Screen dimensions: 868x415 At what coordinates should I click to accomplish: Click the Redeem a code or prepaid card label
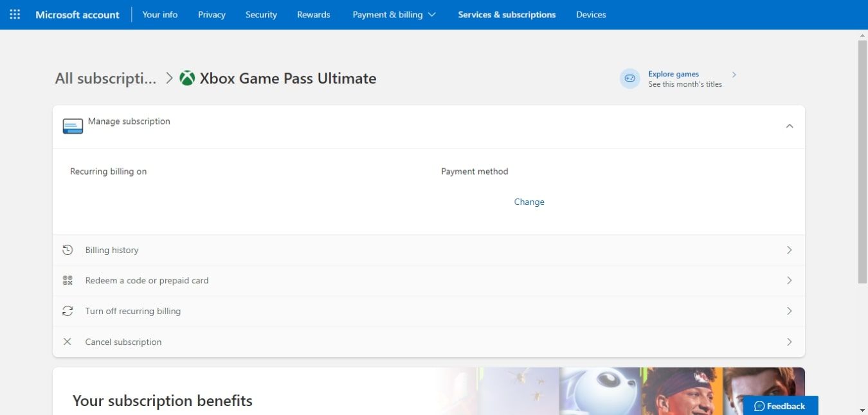point(147,280)
